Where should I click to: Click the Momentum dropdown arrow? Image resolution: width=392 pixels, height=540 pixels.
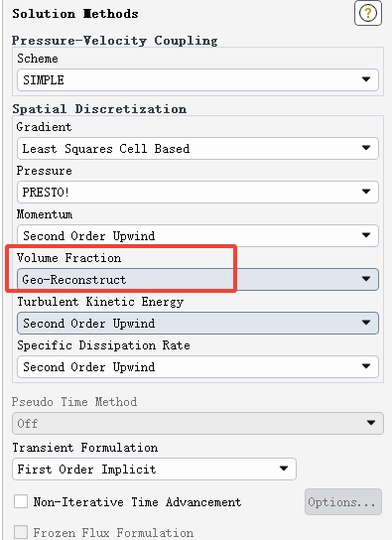tap(366, 235)
